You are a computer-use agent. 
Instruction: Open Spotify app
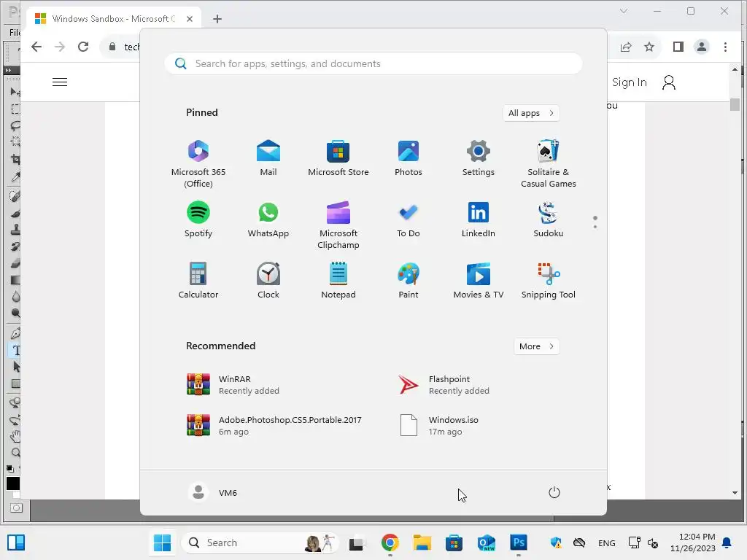pos(198,219)
